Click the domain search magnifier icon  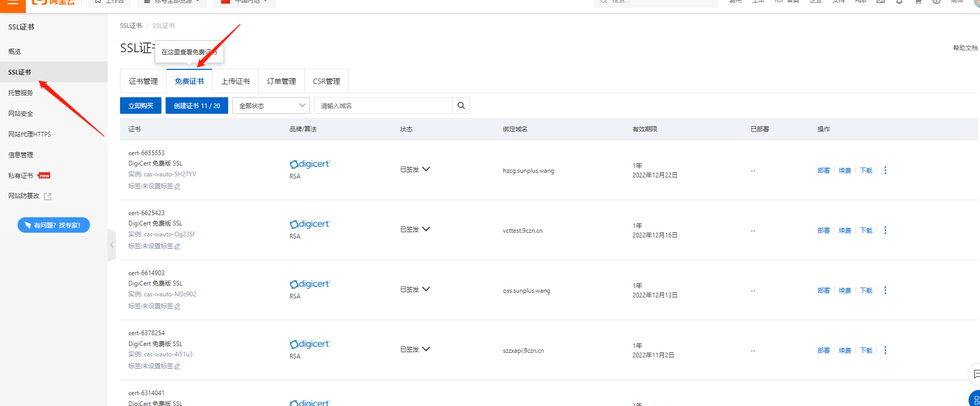[x=461, y=106]
